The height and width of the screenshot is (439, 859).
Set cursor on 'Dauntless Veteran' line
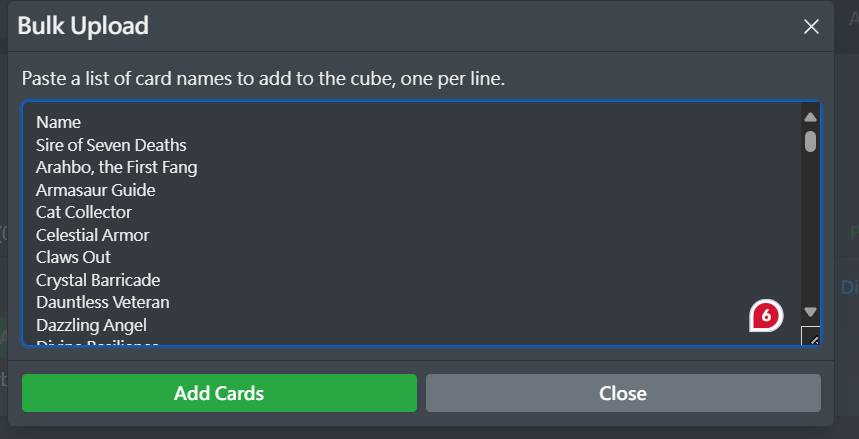click(103, 302)
